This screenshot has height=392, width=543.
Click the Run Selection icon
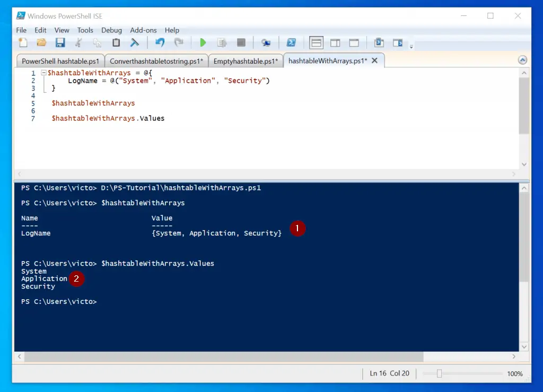tap(223, 42)
